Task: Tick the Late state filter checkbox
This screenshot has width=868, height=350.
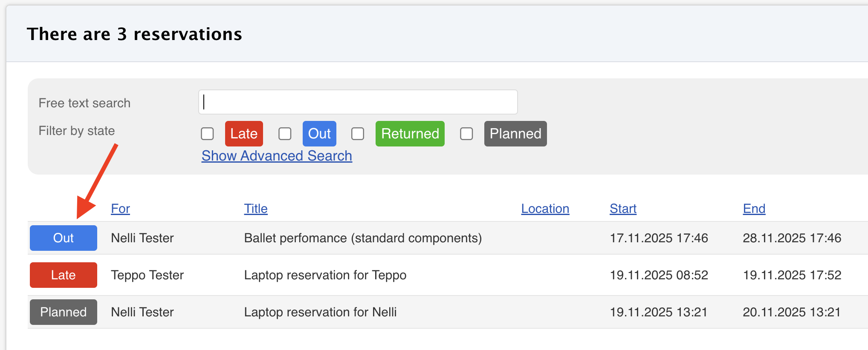Action: click(208, 134)
